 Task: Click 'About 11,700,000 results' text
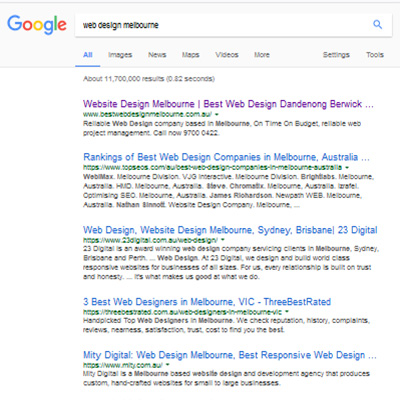click(149, 79)
